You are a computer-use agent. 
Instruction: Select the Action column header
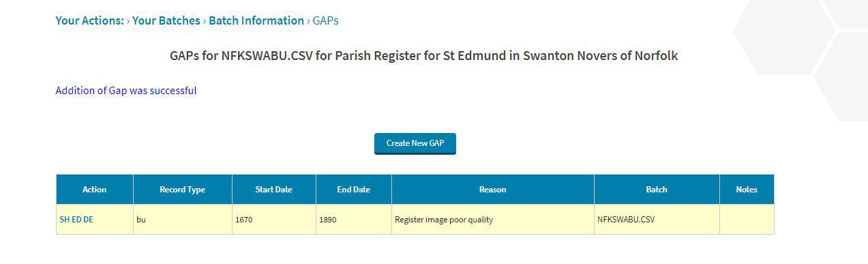coord(95,190)
